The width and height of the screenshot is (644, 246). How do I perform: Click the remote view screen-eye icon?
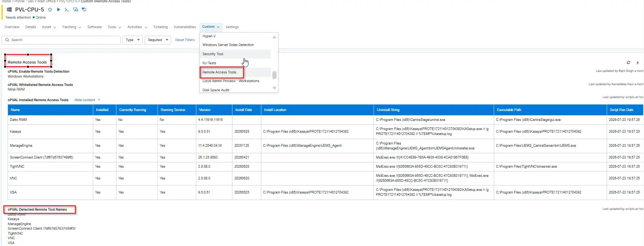pyautogui.click(x=76, y=10)
